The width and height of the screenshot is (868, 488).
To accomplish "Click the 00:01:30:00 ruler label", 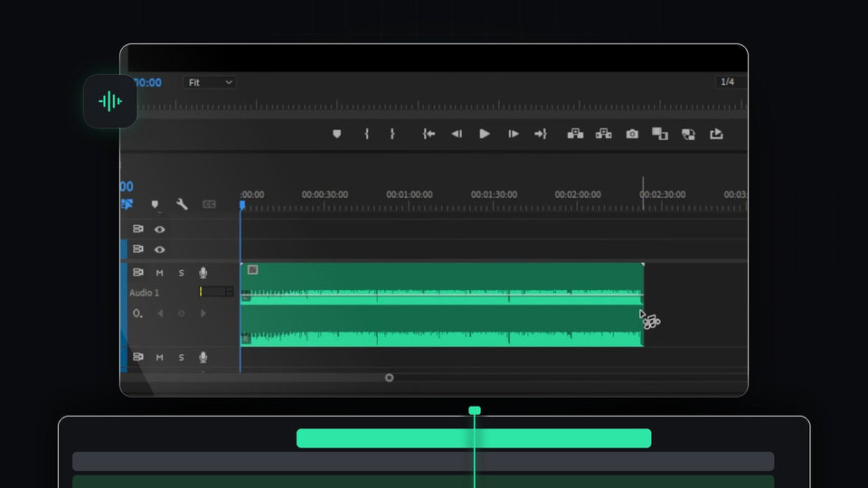I will tap(494, 195).
